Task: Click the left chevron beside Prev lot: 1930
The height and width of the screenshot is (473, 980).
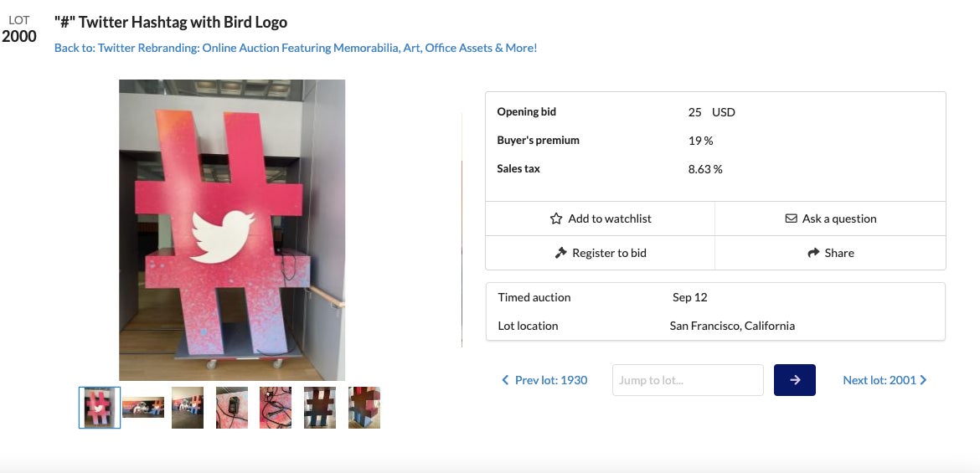Action: (x=505, y=380)
